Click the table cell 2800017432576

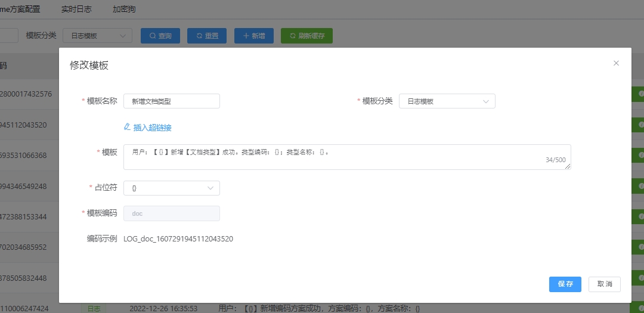(x=26, y=94)
